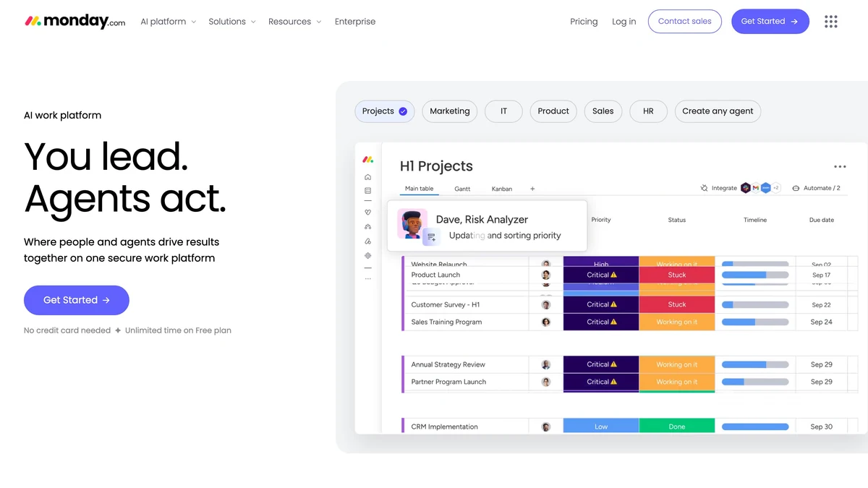Click the Sep 24 due date cell
The image size is (868, 488).
[x=822, y=322]
